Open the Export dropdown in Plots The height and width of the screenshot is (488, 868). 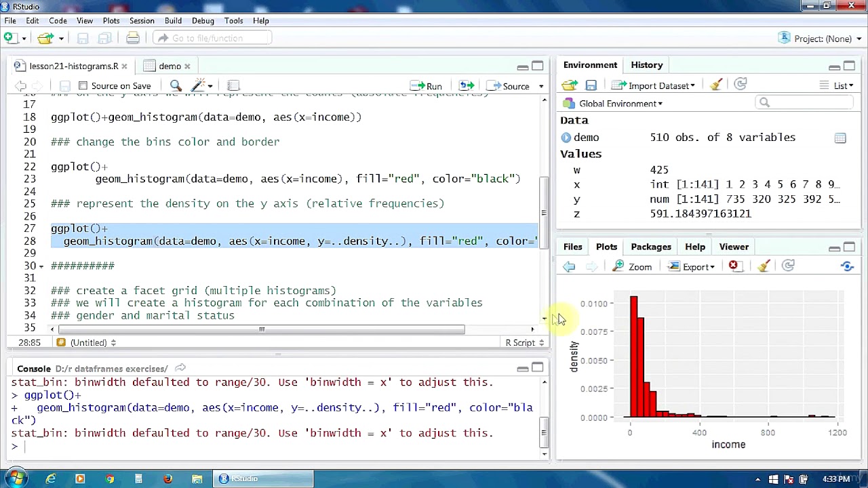point(691,267)
